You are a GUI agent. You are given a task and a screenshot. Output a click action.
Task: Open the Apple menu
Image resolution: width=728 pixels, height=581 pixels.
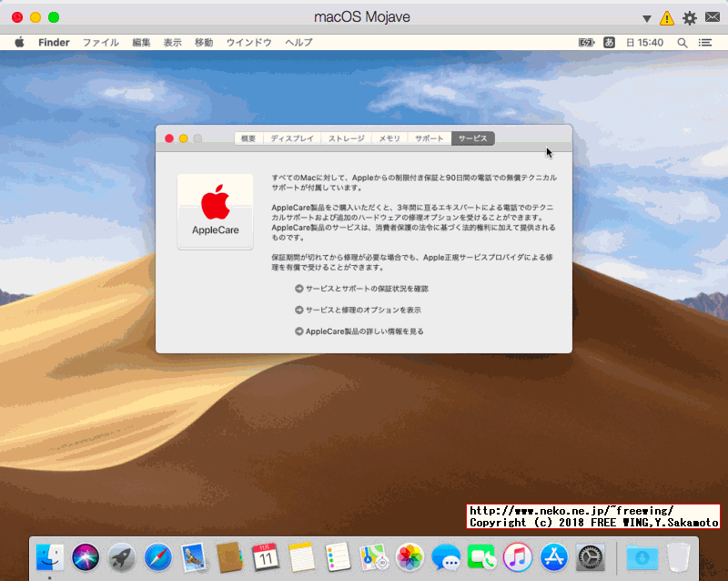click(x=17, y=42)
